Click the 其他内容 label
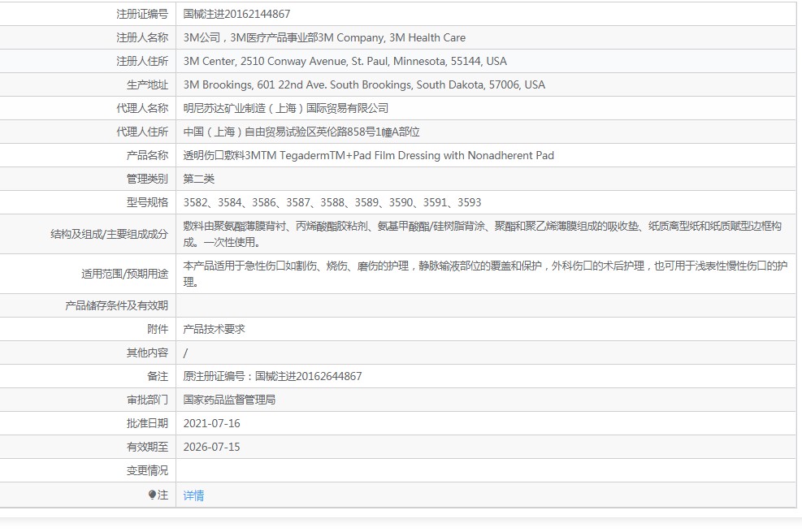Image resolution: width=802 pixels, height=532 pixels. coord(147,353)
